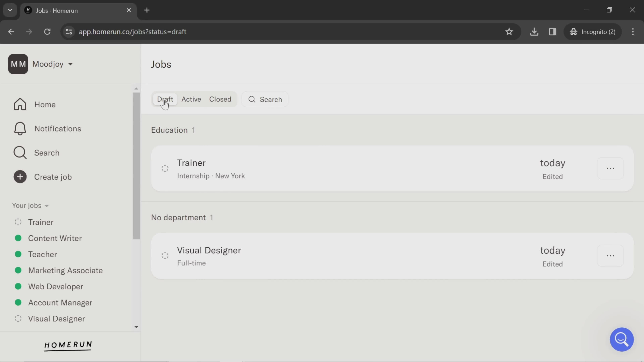Click the address bar URL
This screenshot has height=362, width=644.
click(x=132, y=32)
